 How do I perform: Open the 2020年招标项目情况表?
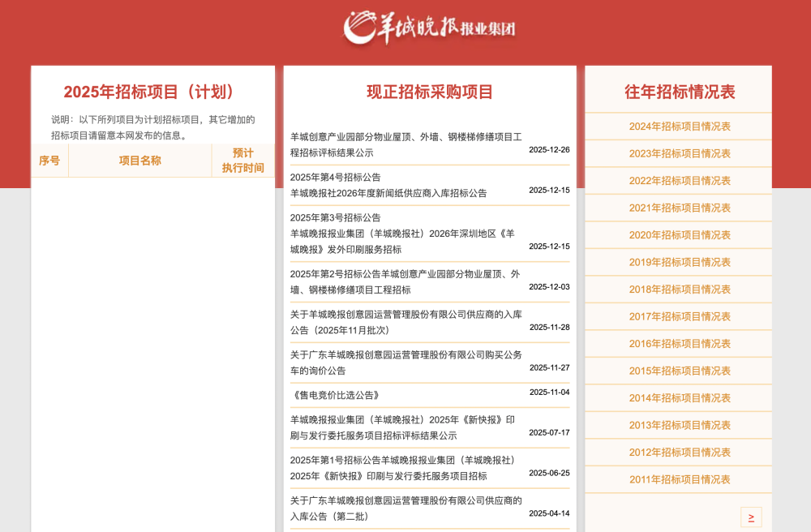click(x=680, y=234)
